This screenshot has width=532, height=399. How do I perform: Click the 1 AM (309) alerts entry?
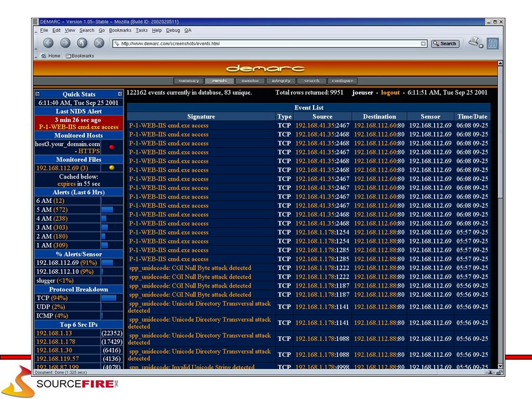[52, 245]
